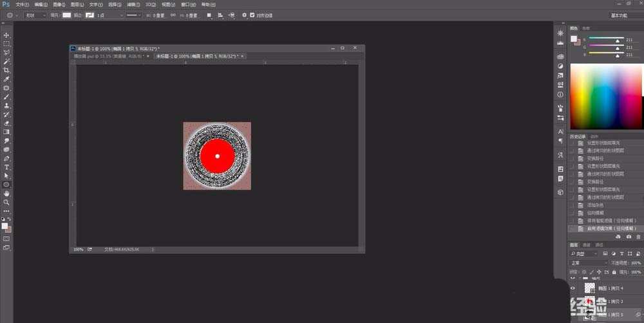Select the Crop tool
Screen dimensions: 644x323
click(6, 70)
